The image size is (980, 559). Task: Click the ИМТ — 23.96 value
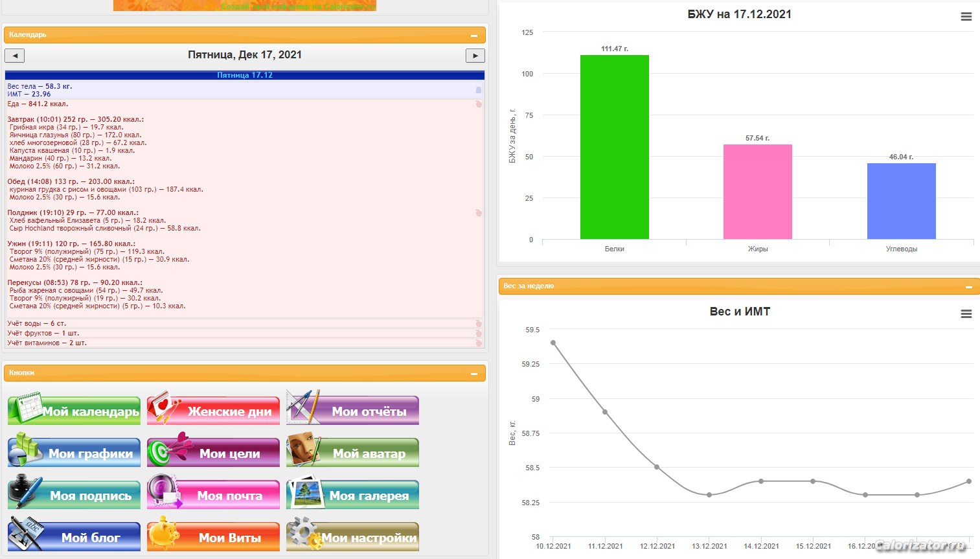[x=28, y=94]
